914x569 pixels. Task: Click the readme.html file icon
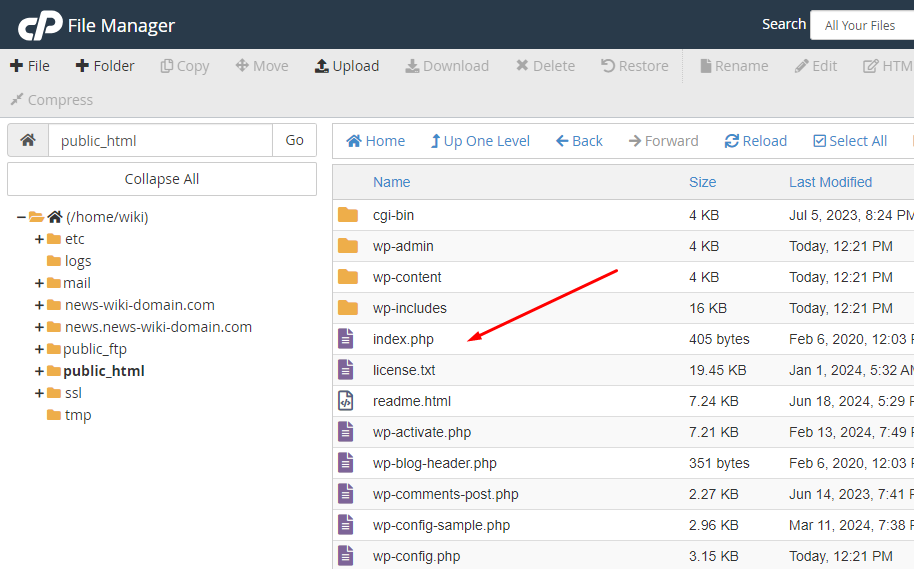(x=346, y=401)
